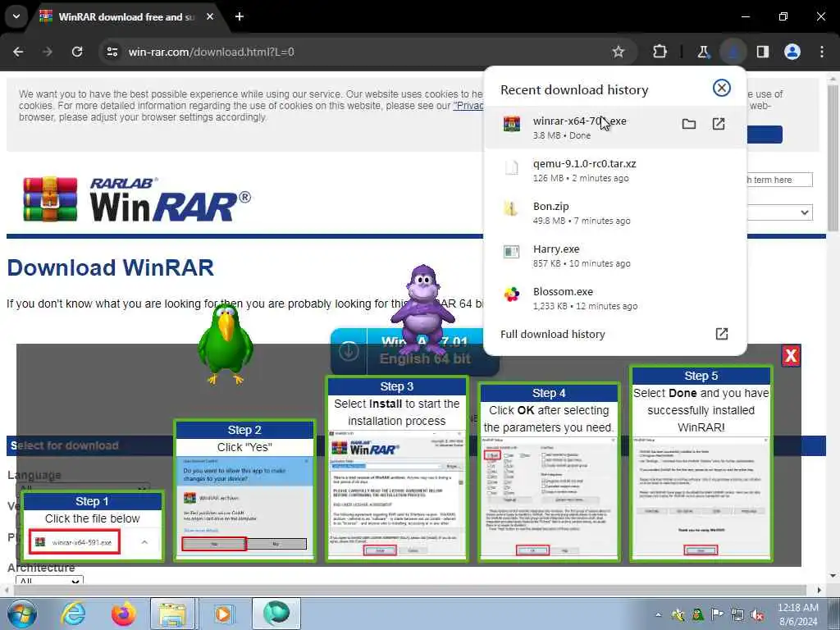Open the Action Center flag tray icon
840x630 pixels.
tap(718, 614)
